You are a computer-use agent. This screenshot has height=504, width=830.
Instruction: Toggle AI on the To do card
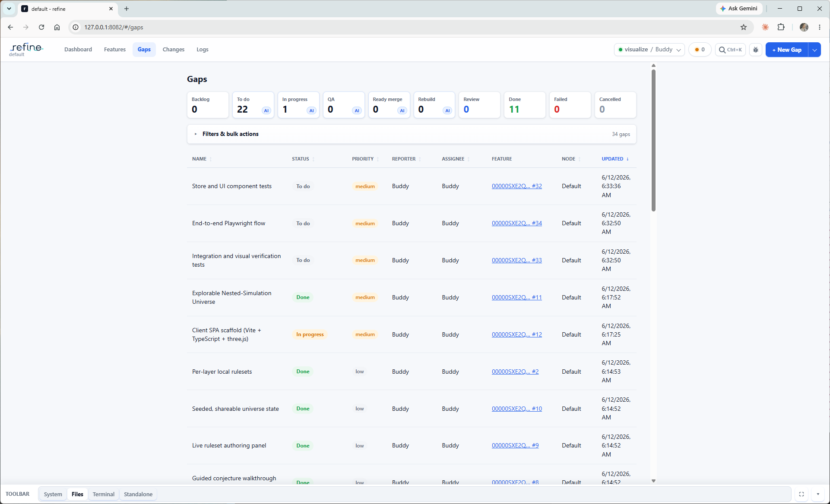tap(266, 110)
